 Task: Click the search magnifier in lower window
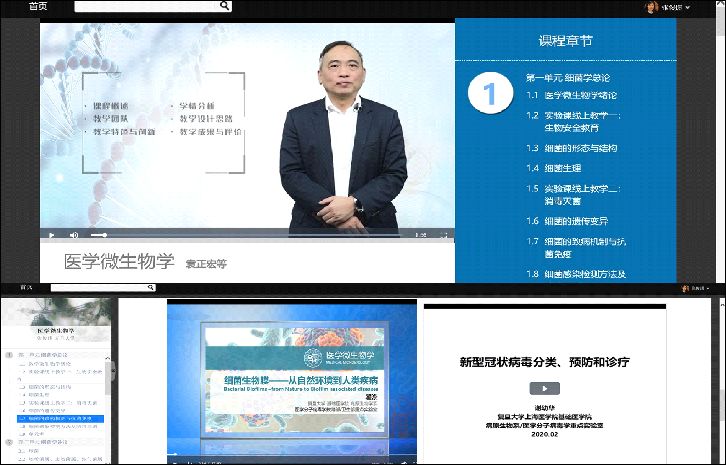(150, 288)
